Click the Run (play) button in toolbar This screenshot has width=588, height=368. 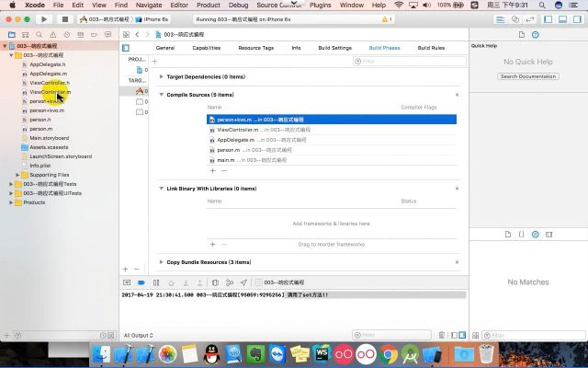[44, 18]
